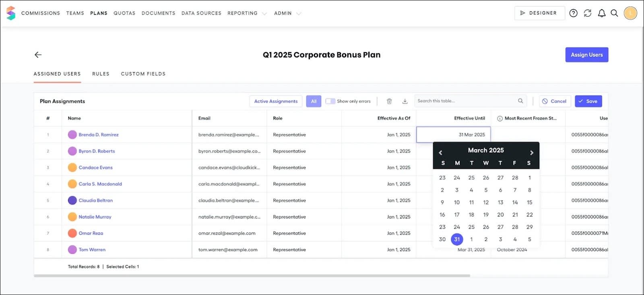Viewport: 644px width, 295px height.
Task: Click Claudia Beltran's avatar circle
Action: coord(72,200)
